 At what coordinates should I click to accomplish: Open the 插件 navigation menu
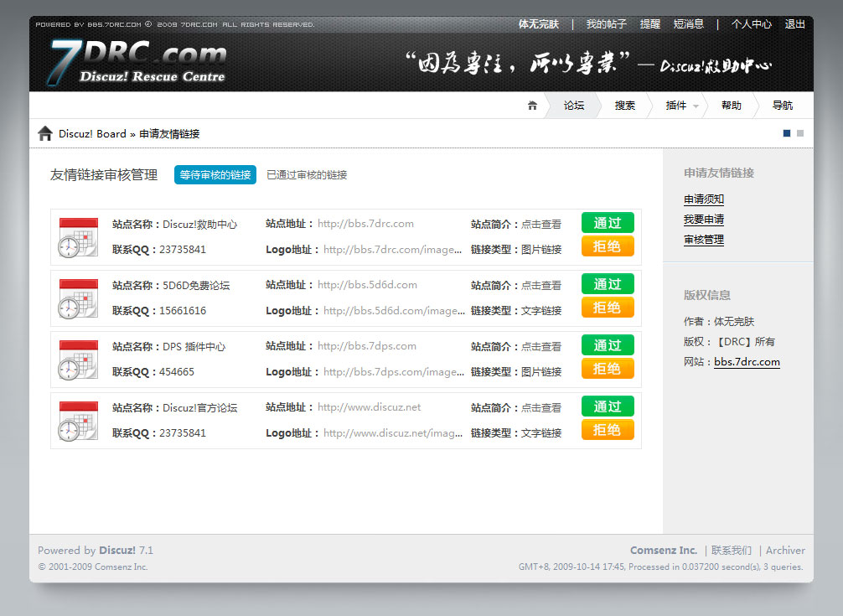[x=675, y=106]
